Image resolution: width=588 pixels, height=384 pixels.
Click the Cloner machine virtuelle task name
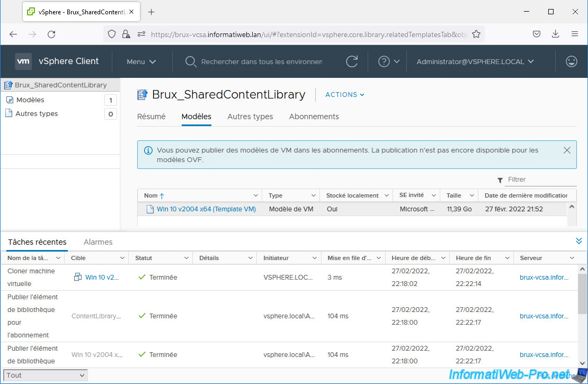click(x=31, y=278)
